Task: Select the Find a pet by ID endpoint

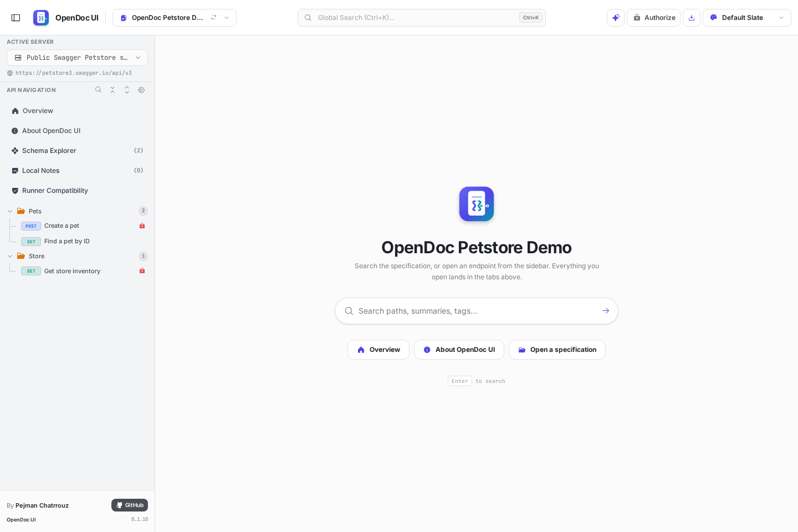Action: pyautogui.click(x=83, y=241)
